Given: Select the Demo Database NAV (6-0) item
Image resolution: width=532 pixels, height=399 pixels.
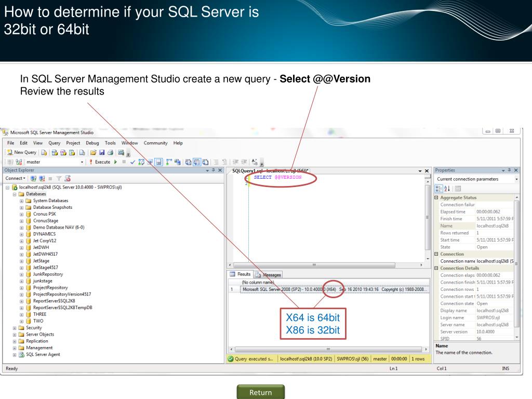Looking at the screenshot, I should pos(59,228).
